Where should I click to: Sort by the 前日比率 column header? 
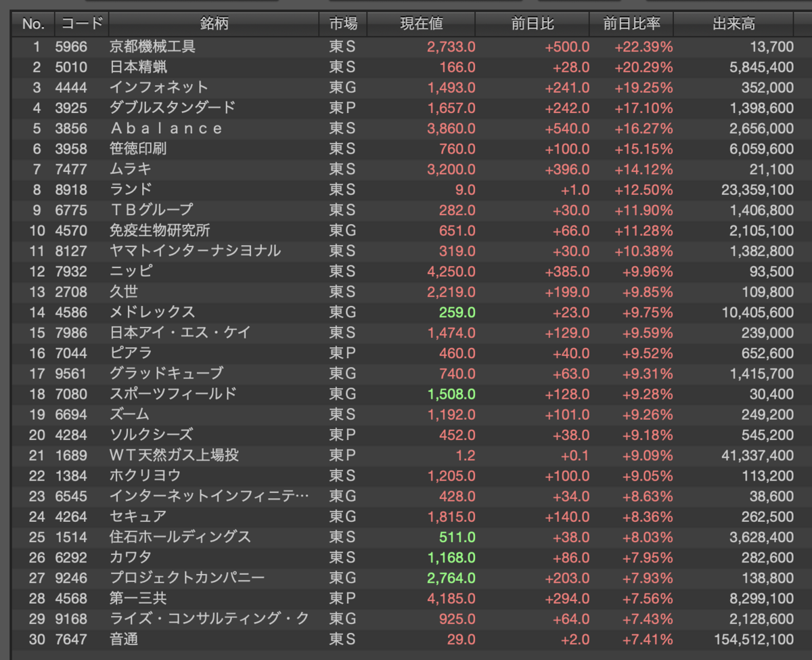click(631, 24)
